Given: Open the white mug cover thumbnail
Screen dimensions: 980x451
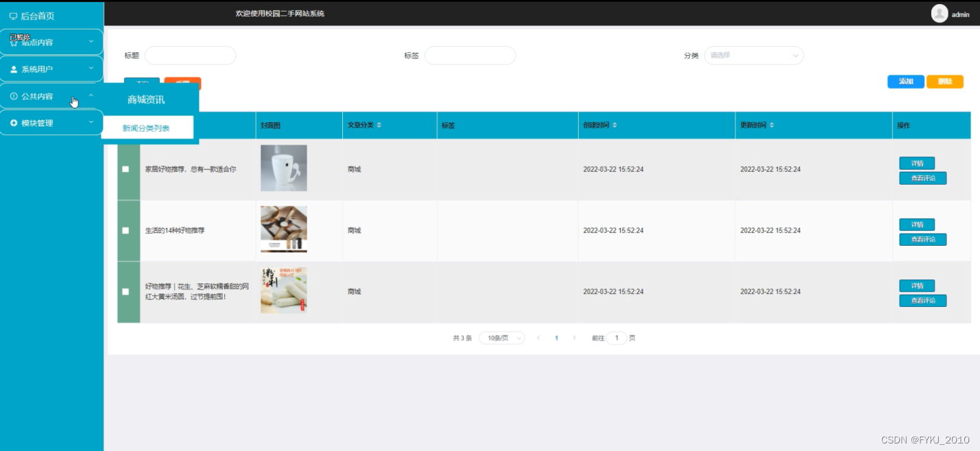Looking at the screenshot, I should point(284,168).
